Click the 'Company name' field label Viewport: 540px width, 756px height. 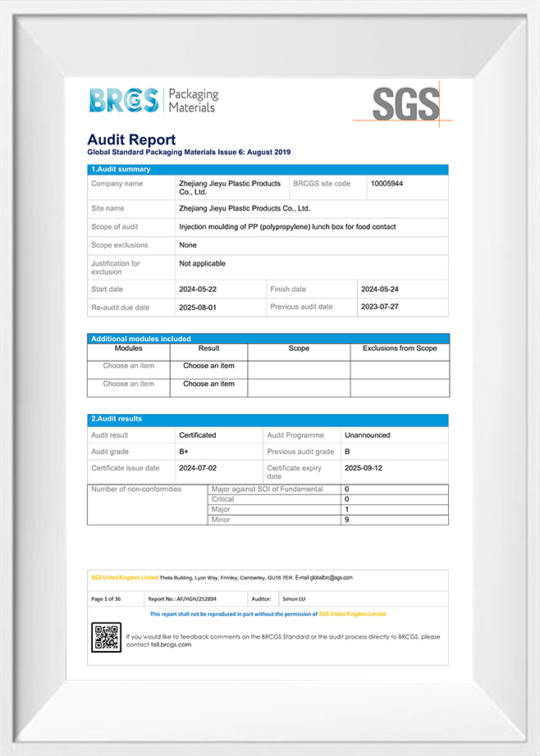pos(117,184)
